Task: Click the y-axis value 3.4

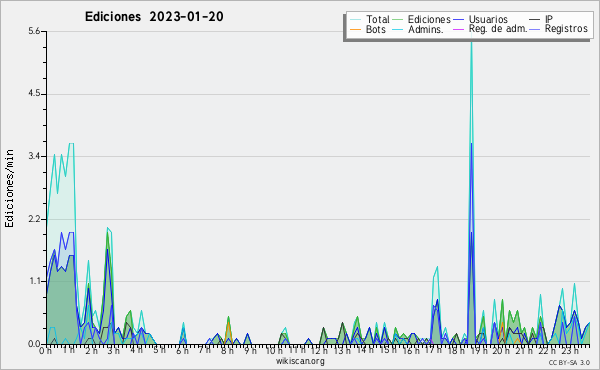Action: pos(34,156)
